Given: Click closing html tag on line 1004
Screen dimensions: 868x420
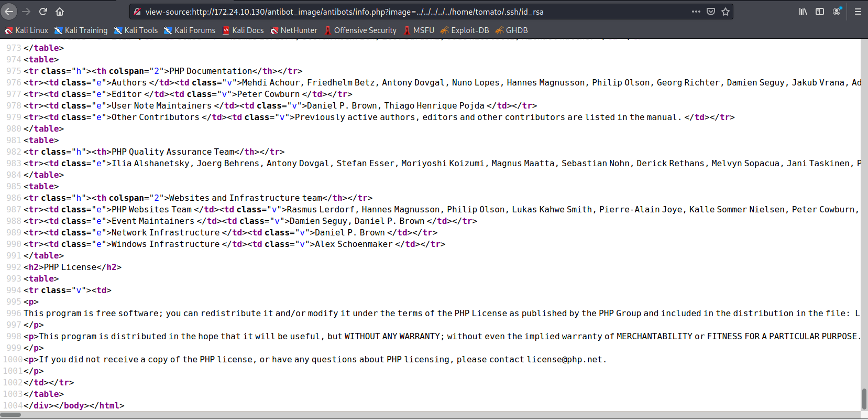Looking at the screenshot, I should click(x=109, y=405).
